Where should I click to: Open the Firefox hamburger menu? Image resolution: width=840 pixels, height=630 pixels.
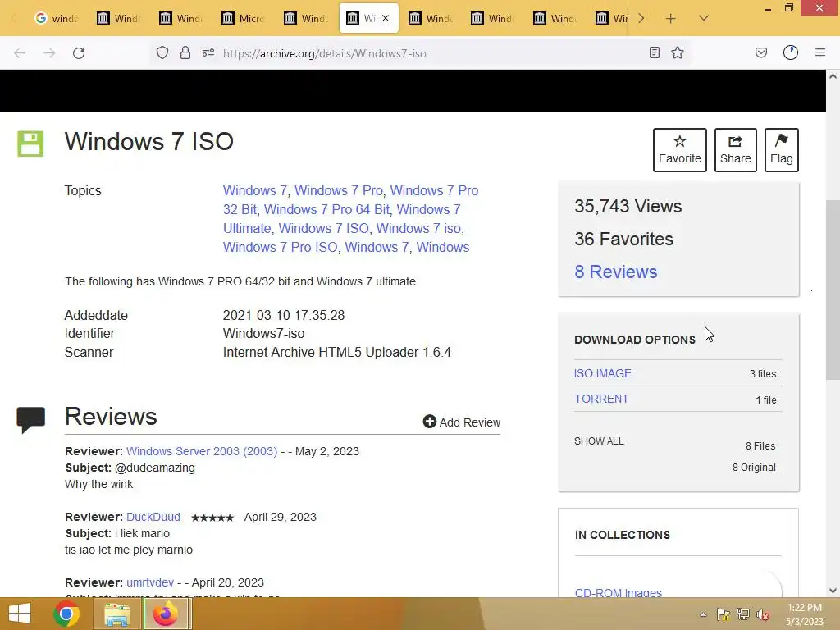pyautogui.click(x=820, y=52)
